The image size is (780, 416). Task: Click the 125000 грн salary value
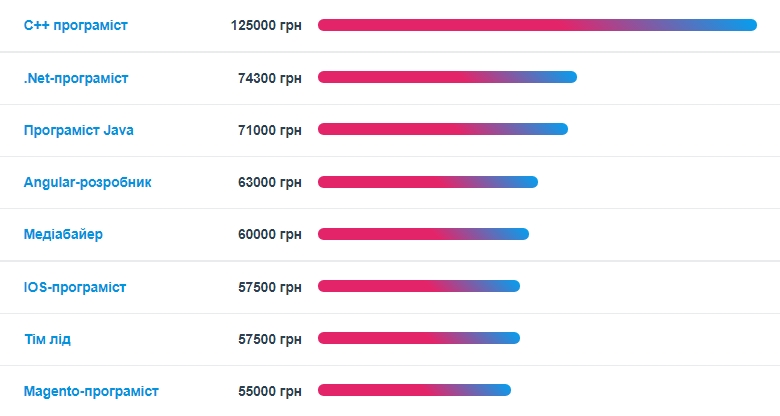(x=265, y=24)
